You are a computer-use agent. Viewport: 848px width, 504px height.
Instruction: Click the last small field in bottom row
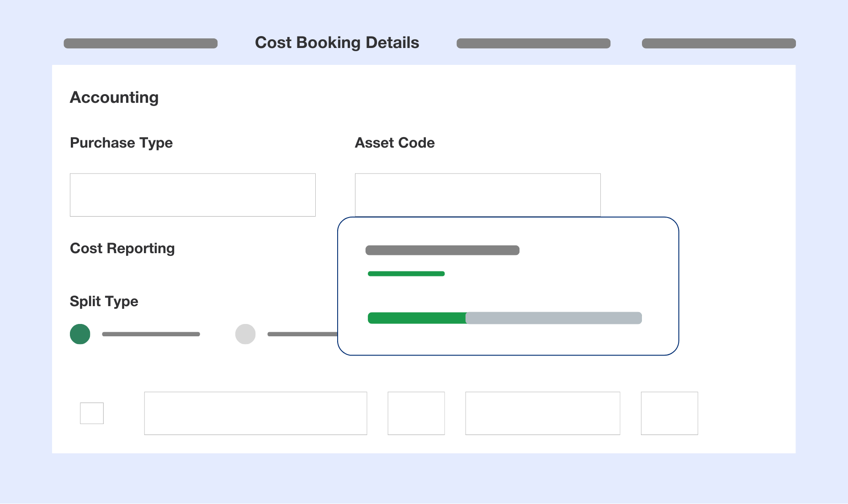669,413
